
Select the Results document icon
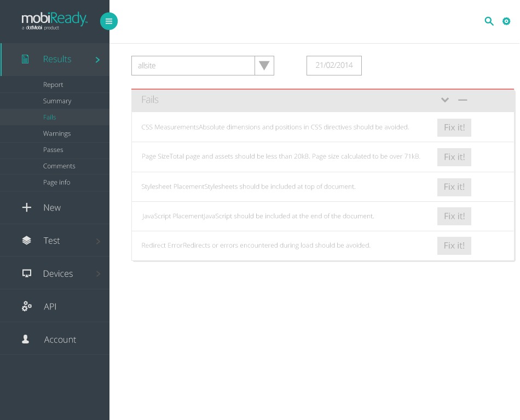(x=25, y=59)
